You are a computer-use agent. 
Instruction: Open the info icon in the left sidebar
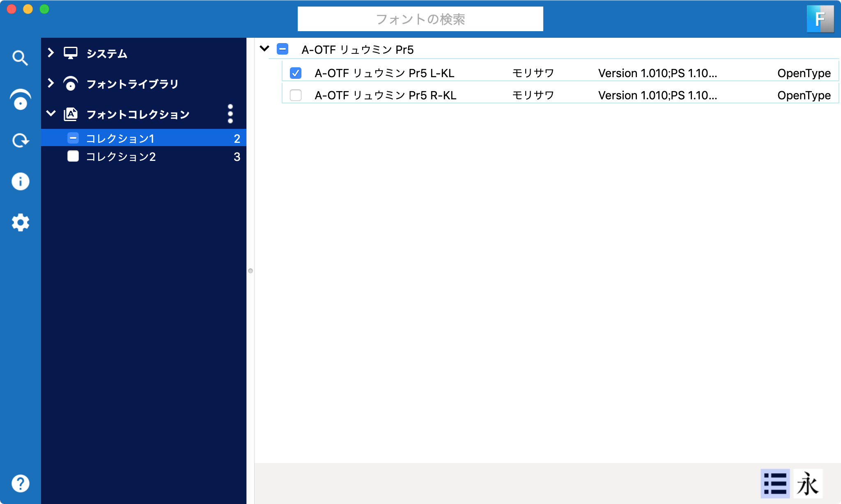(20, 181)
